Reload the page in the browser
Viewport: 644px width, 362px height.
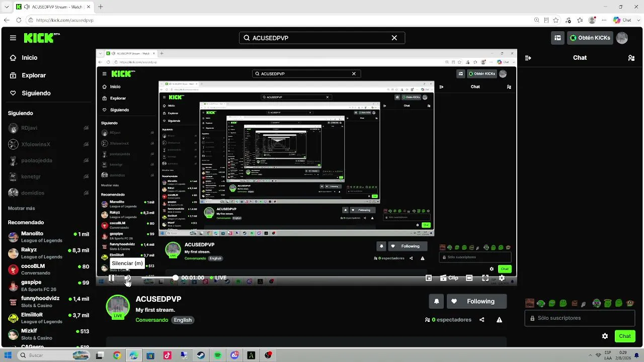click(19, 20)
